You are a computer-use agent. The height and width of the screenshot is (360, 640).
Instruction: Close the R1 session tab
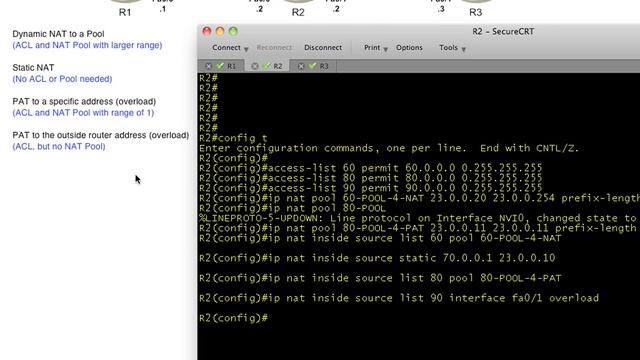209,66
